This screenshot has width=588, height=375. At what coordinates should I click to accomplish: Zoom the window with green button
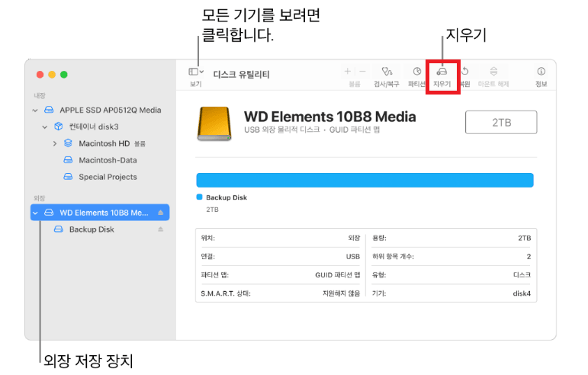(x=64, y=75)
